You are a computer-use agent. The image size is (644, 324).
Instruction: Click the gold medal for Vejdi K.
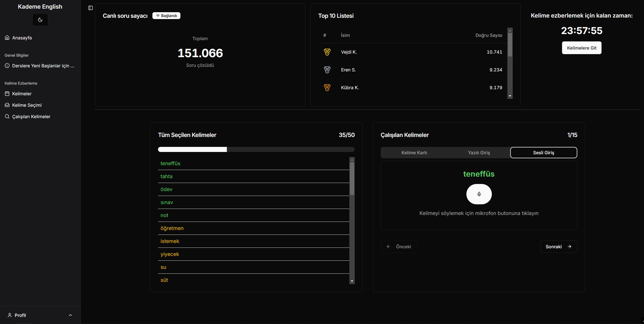tap(327, 52)
